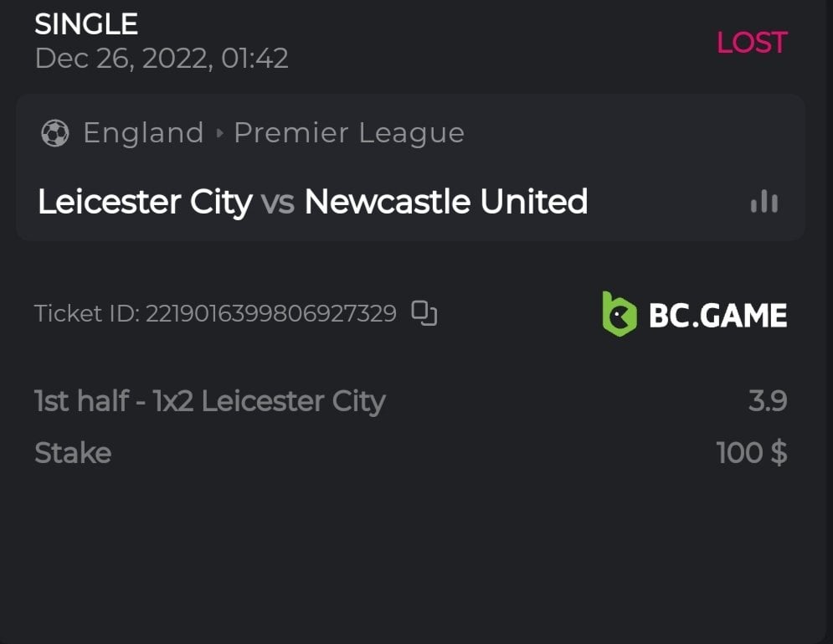Click the Stake label
The image size is (833, 644).
(73, 453)
